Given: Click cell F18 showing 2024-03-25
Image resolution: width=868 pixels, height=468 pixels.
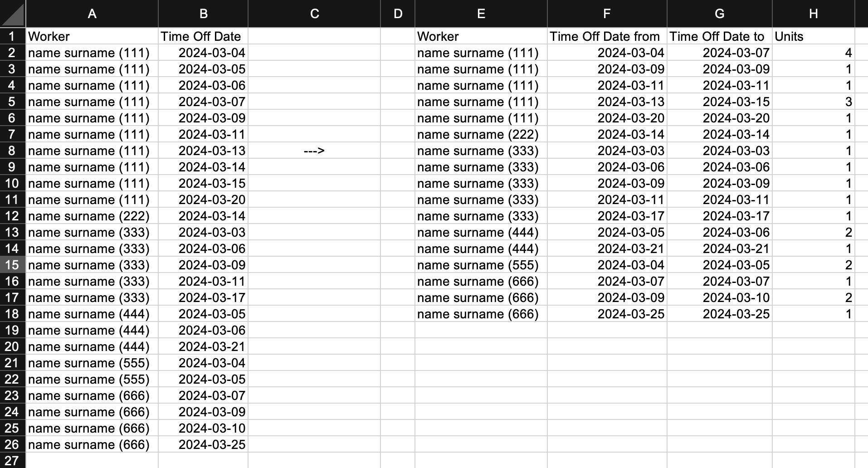Looking at the screenshot, I should click(607, 314).
